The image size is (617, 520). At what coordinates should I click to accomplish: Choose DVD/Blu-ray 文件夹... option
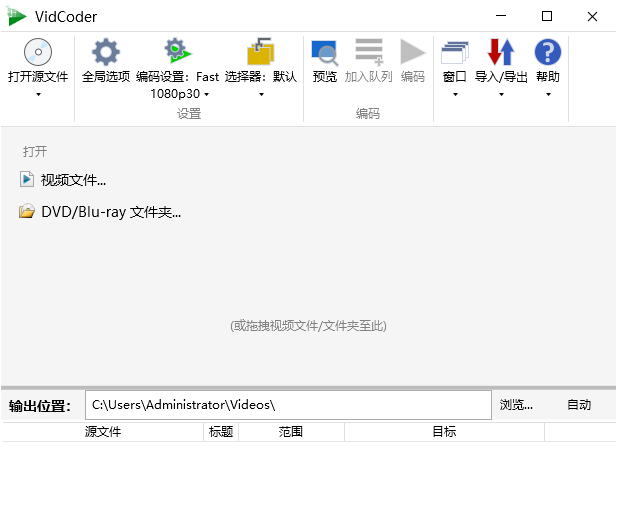click(x=110, y=212)
